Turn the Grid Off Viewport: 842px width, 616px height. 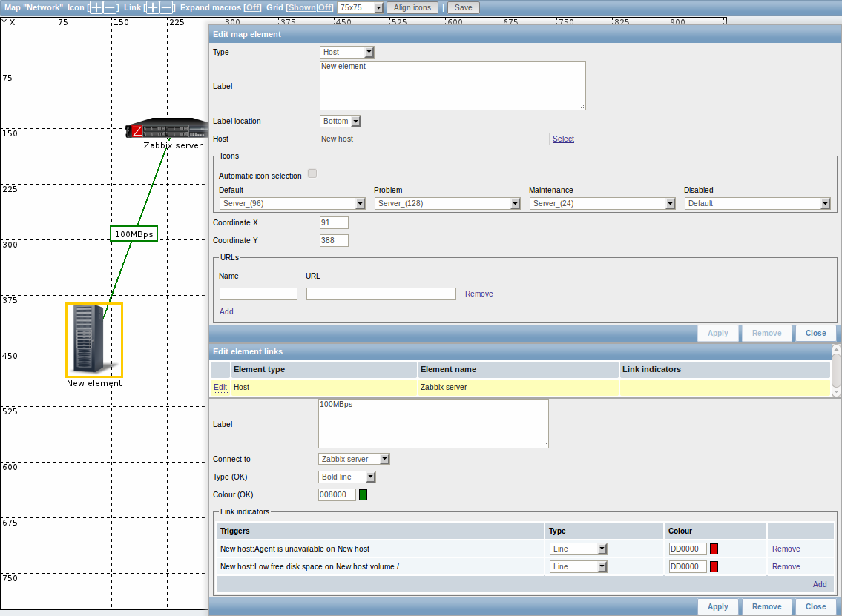pos(325,7)
